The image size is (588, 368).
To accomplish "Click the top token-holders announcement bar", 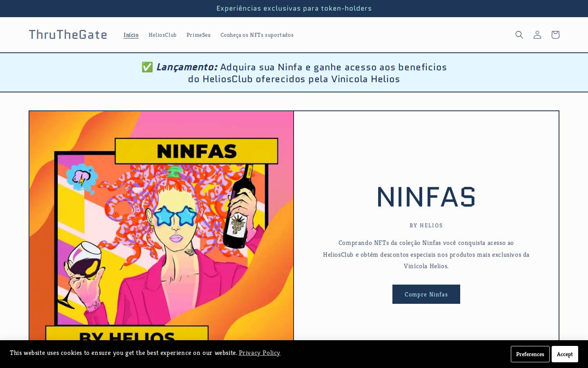I will coord(294,8).
